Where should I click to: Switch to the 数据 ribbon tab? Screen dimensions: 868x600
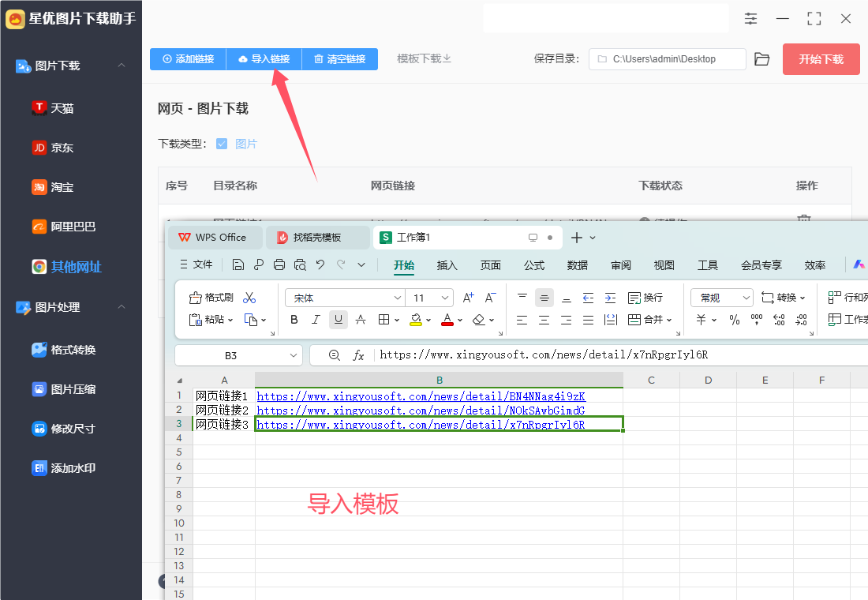(578, 265)
